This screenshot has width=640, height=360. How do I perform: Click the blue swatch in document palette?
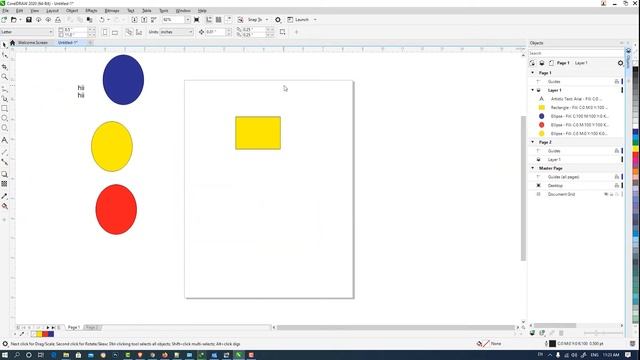pyautogui.click(x=51, y=334)
